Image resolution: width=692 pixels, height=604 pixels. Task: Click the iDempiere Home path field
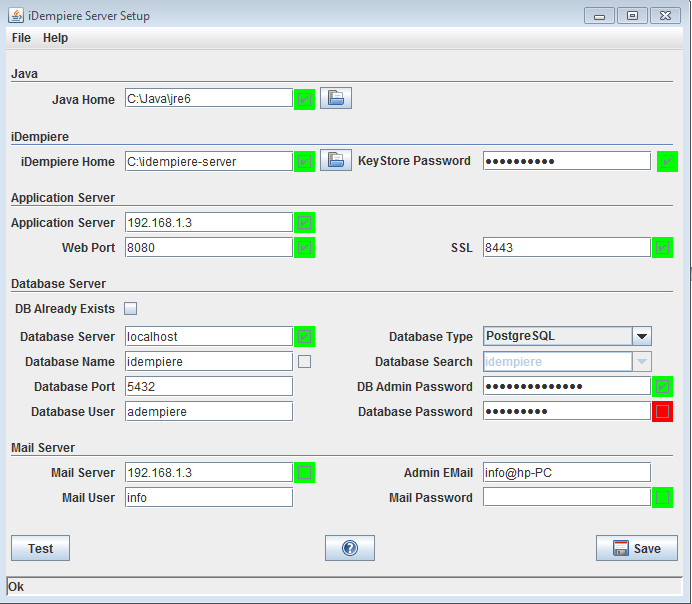coord(209,161)
